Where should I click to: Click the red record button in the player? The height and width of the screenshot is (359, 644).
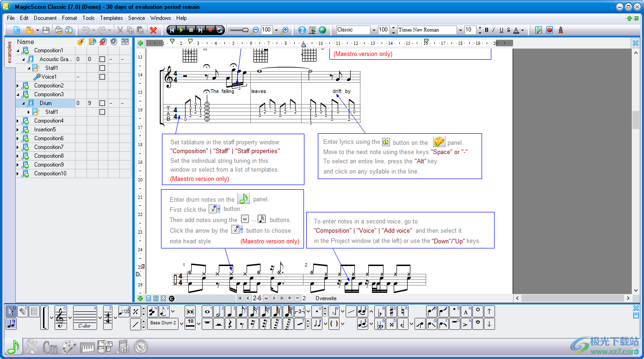click(x=211, y=30)
